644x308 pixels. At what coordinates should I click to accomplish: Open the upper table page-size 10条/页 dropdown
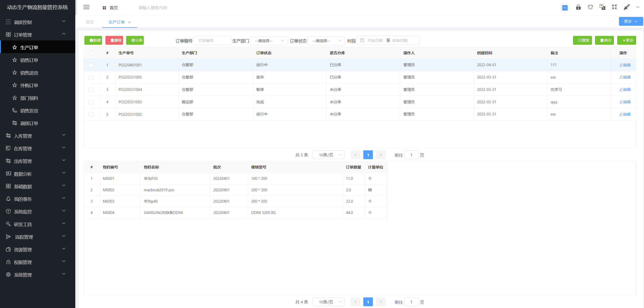pyautogui.click(x=328, y=155)
